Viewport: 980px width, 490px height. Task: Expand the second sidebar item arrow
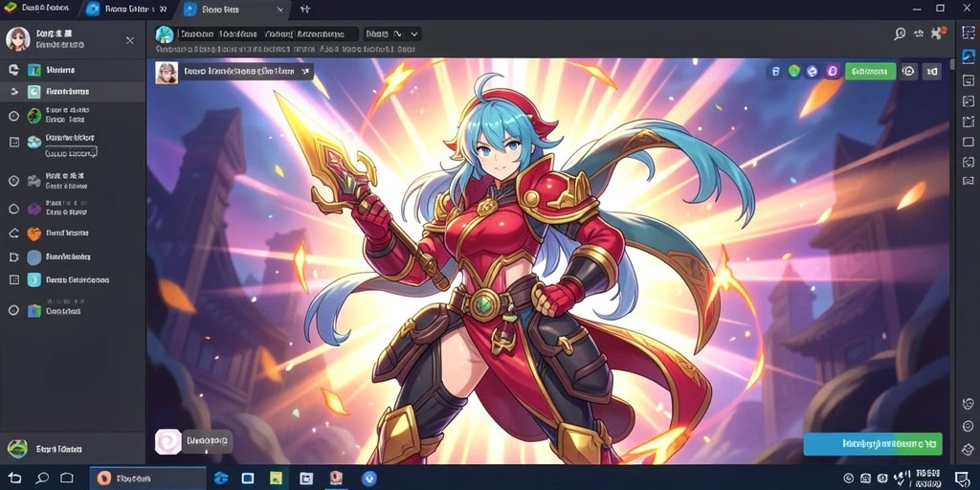click(13, 92)
